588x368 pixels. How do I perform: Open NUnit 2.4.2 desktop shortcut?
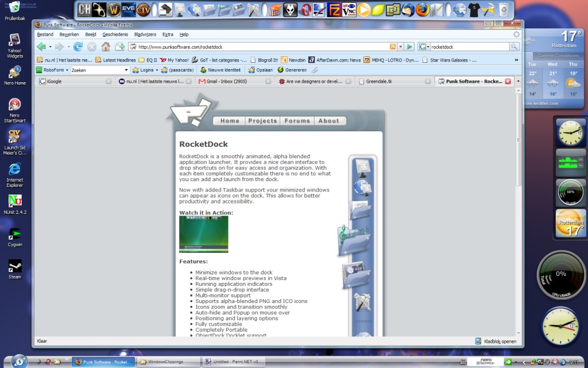(x=15, y=205)
